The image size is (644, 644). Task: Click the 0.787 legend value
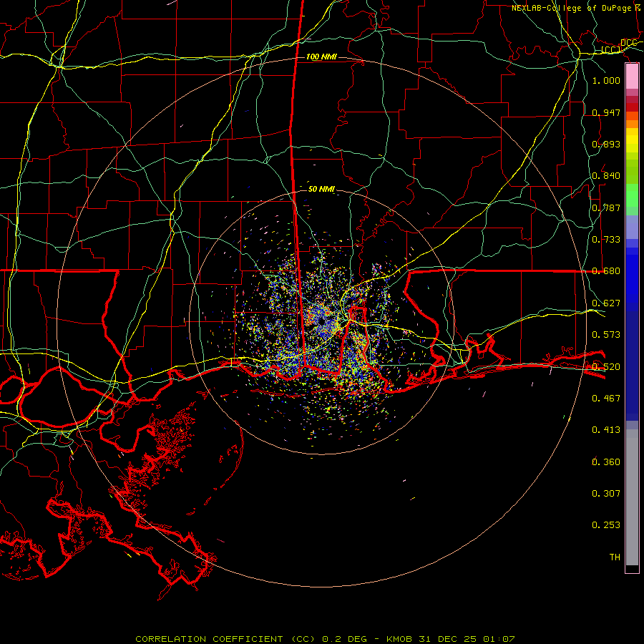click(606, 208)
